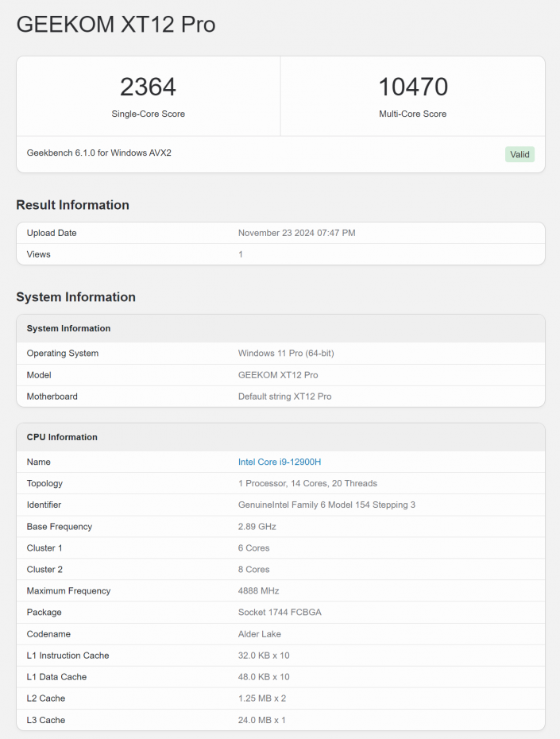The width and height of the screenshot is (560, 739).
Task: Click the GEEKOM XT12 Pro page title
Action: 115,25
